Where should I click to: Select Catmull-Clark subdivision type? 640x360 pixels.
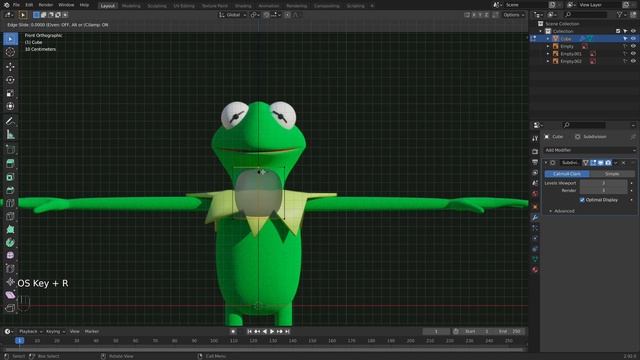[567, 174]
